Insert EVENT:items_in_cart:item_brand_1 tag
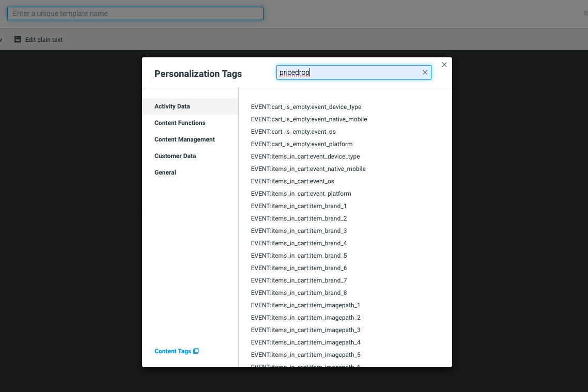Viewport: 588px width, 392px height. pyautogui.click(x=299, y=206)
